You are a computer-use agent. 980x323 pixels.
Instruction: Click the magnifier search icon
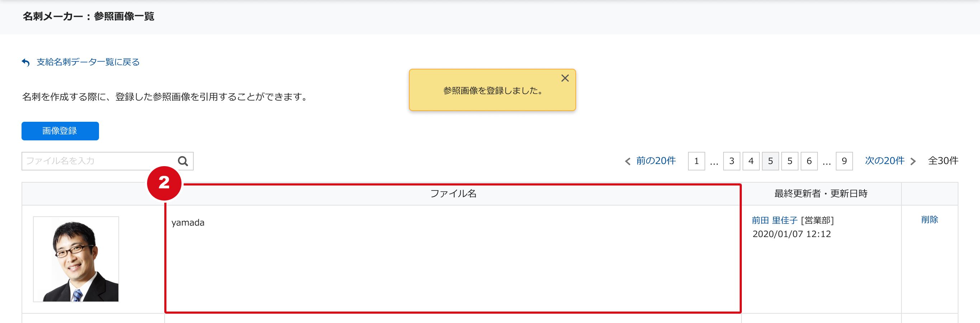(x=183, y=161)
